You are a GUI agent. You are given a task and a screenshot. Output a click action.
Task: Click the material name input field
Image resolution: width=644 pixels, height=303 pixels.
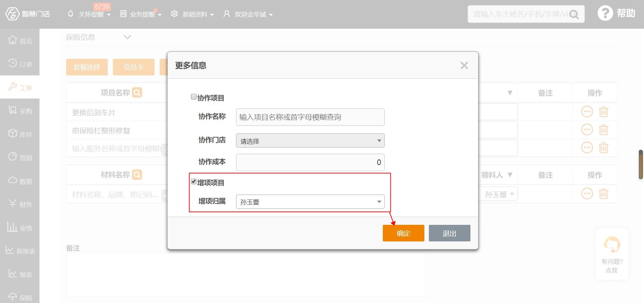point(116,195)
